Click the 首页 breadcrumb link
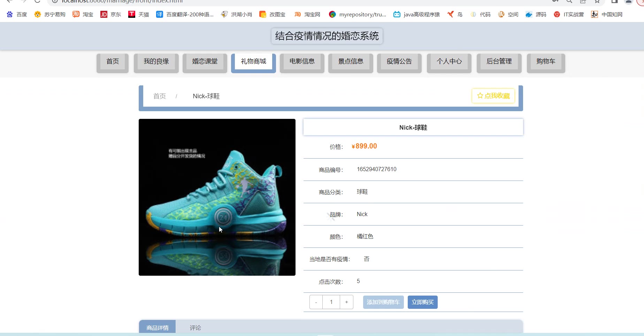 [x=160, y=96]
